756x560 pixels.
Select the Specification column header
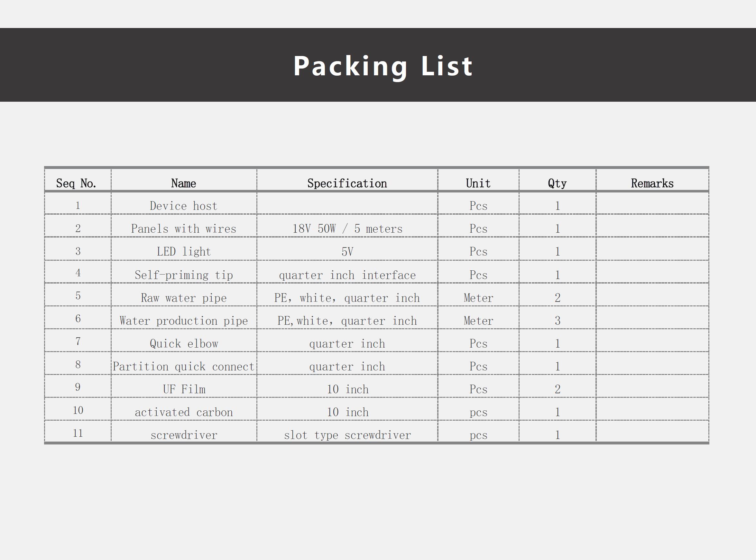click(347, 183)
